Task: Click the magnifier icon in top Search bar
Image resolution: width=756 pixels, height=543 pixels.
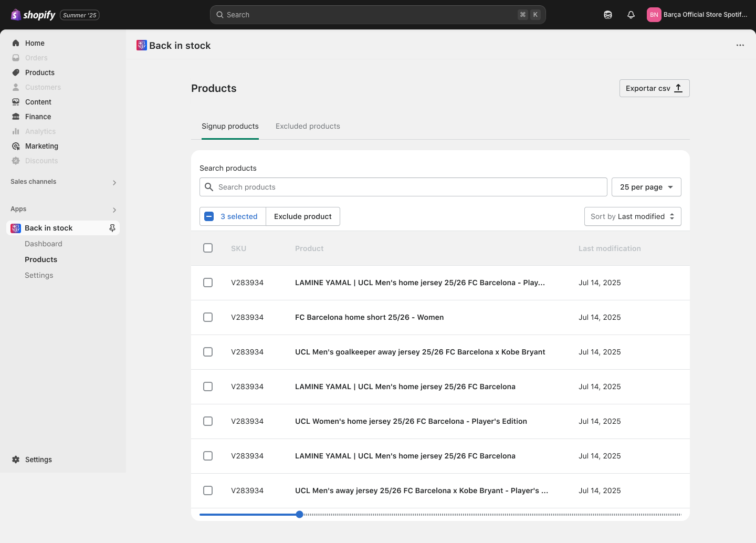Action: tap(220, 15)
